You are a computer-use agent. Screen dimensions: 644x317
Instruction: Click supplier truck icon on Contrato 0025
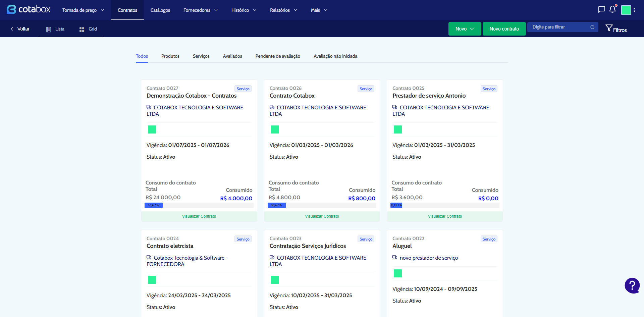click(x=395, y=107)
